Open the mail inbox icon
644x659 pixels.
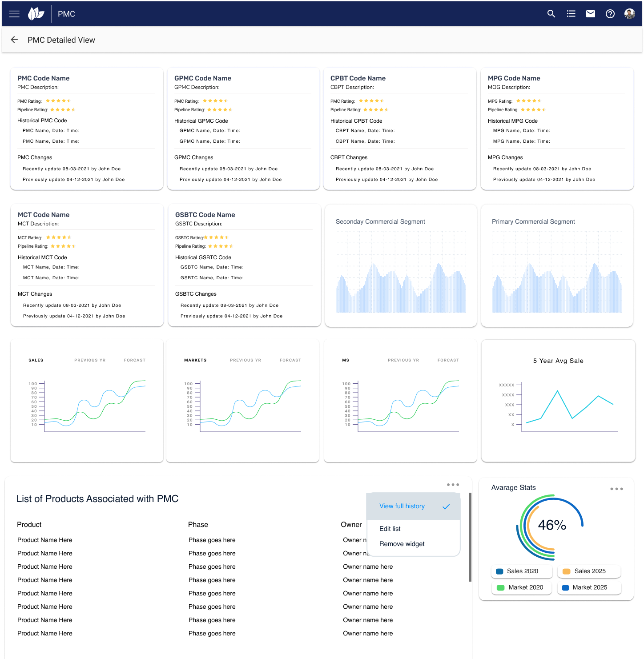591,14
